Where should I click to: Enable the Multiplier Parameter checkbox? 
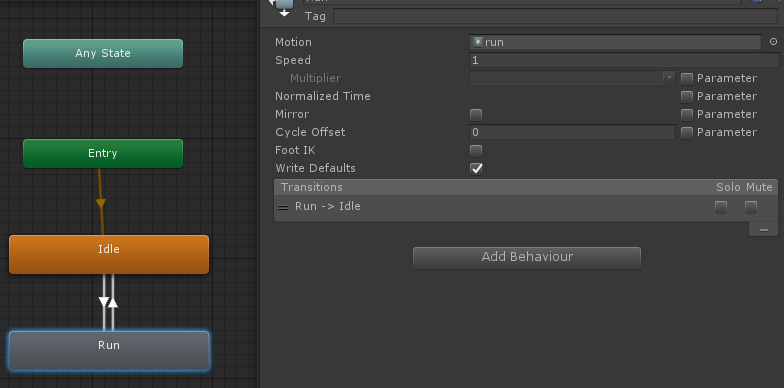click(687, 78)
